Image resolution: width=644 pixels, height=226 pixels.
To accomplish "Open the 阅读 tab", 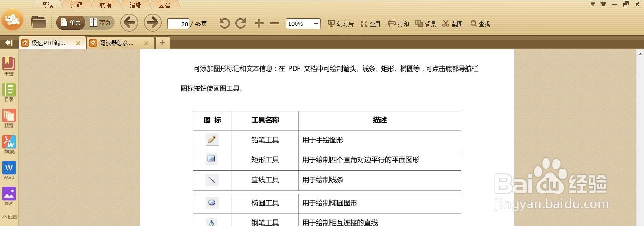I will 47,5.
